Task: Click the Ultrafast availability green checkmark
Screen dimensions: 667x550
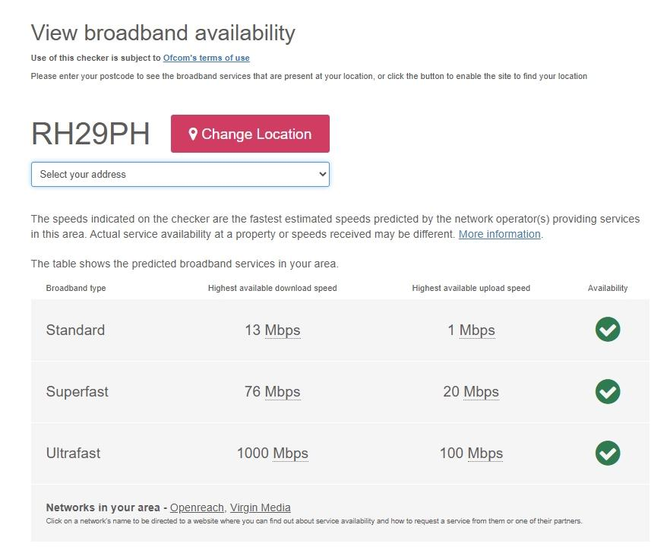Action: click(x=607, y=453)
